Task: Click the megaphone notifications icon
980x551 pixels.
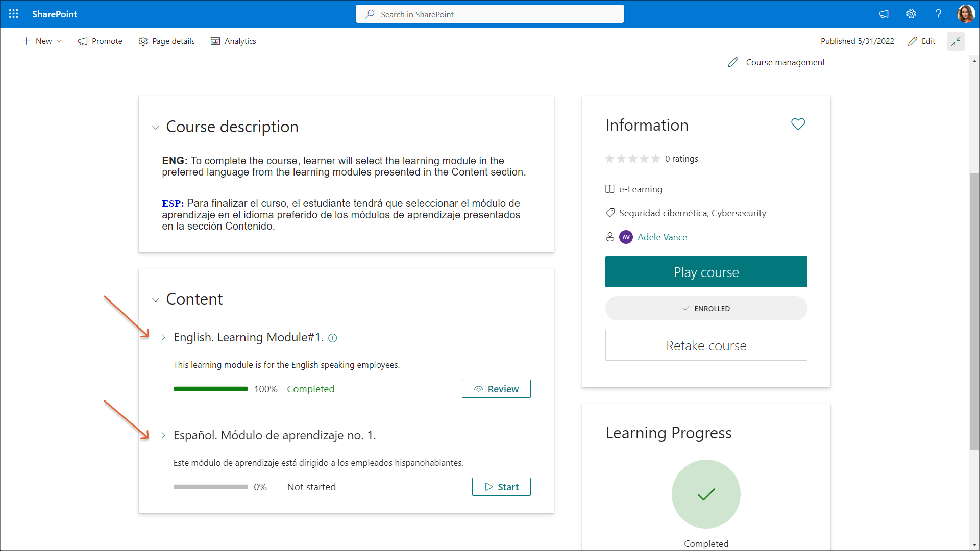Action: 884,14
